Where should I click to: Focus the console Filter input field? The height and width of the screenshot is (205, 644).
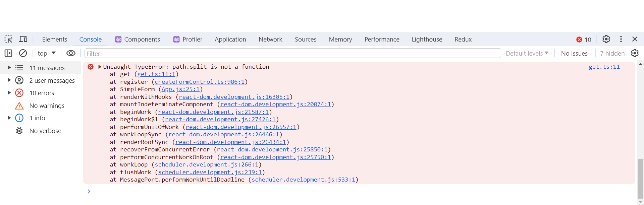click(x=292, y=53)
